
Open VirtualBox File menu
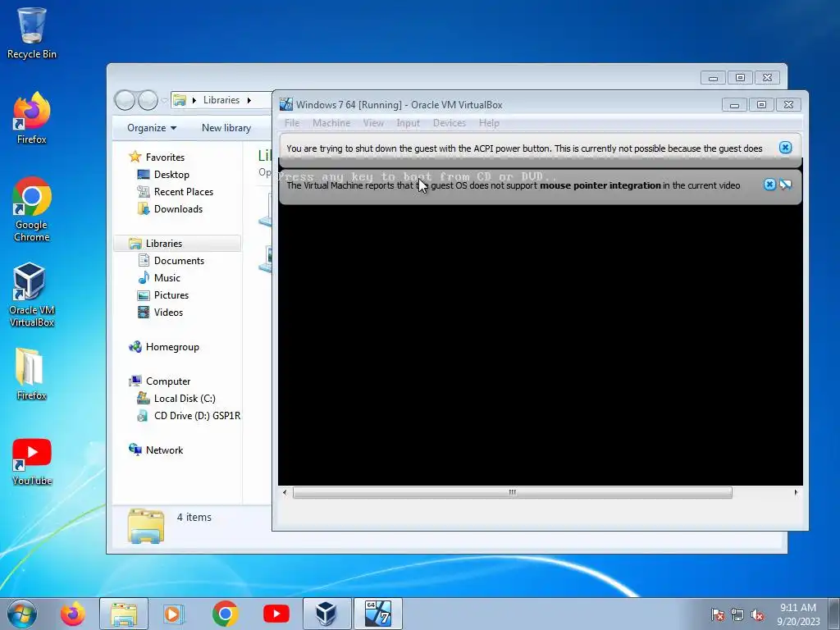[292, 123]
